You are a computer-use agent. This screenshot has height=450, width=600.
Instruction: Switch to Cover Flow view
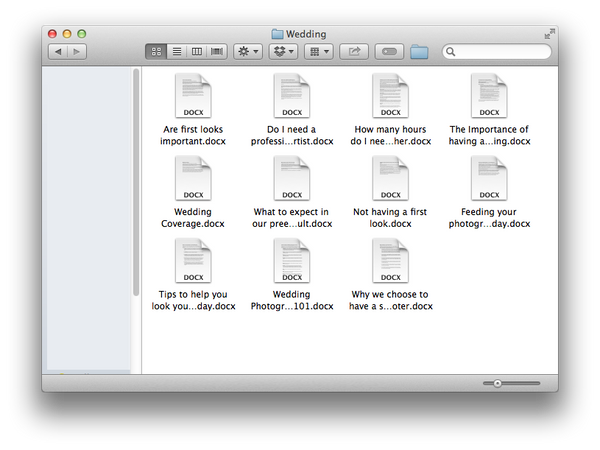(x=216, y=51)
